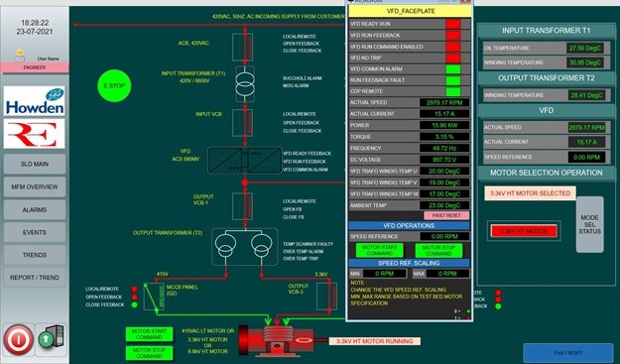The image size is (620, 364).
Task: Click MOTOR STOP COMMAND in VFD faceplate
Action: [438, 250]
